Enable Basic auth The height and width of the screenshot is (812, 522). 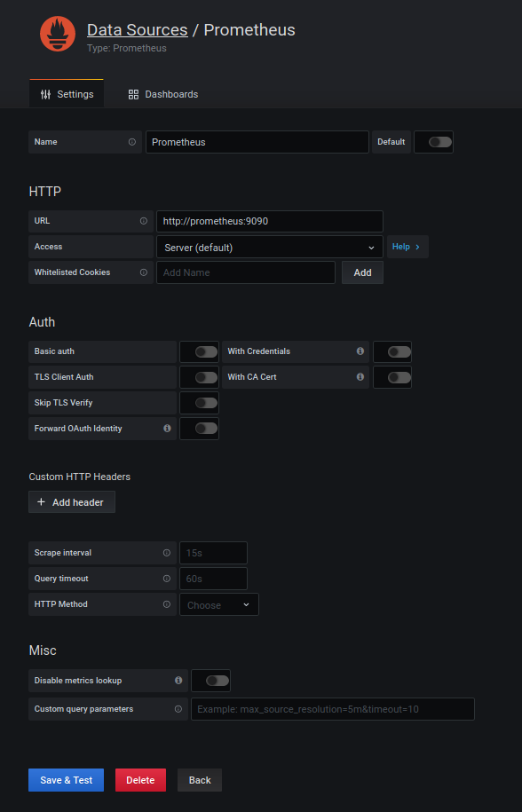[199, 351]
